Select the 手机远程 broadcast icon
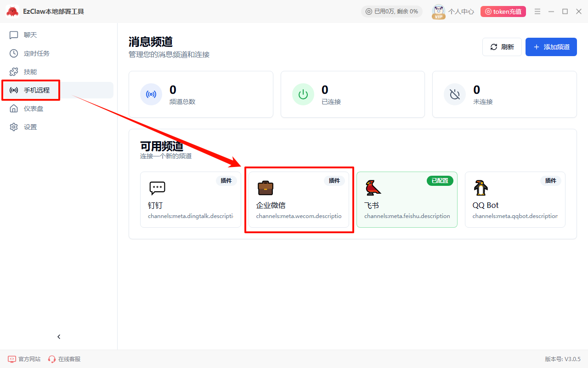Image resolution: width=588 pixels, height=368 pixels. 14,90
